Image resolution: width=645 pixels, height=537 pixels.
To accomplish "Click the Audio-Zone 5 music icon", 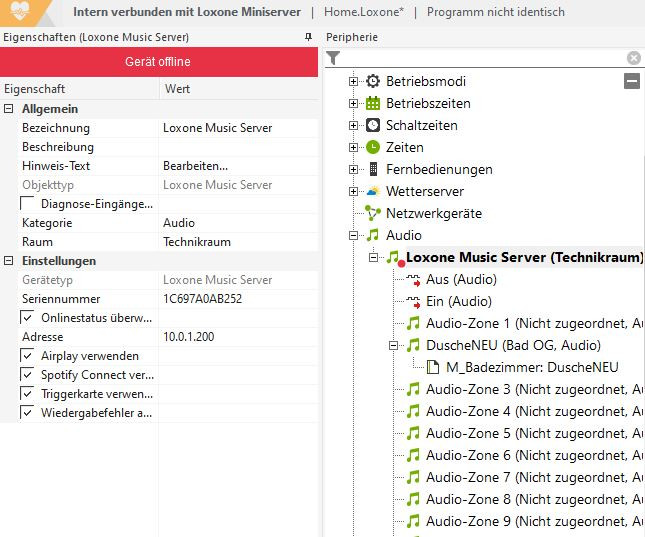I will [413, 433].
